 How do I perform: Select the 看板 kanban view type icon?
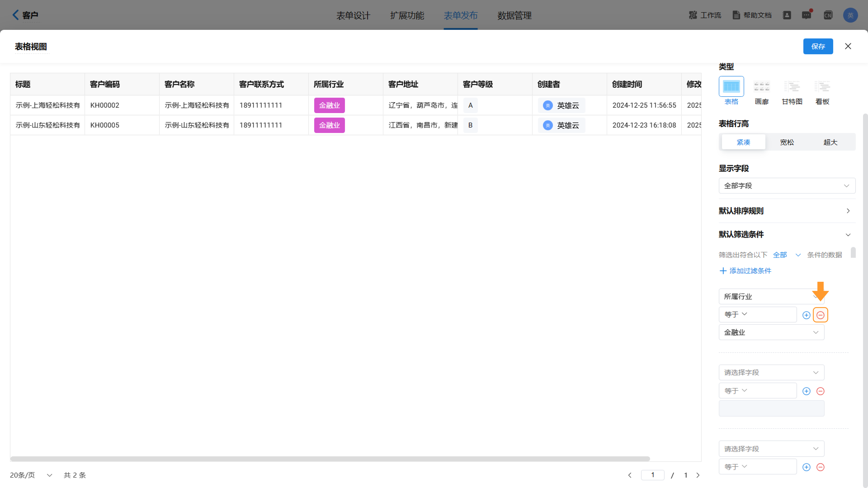pos(822,86)
